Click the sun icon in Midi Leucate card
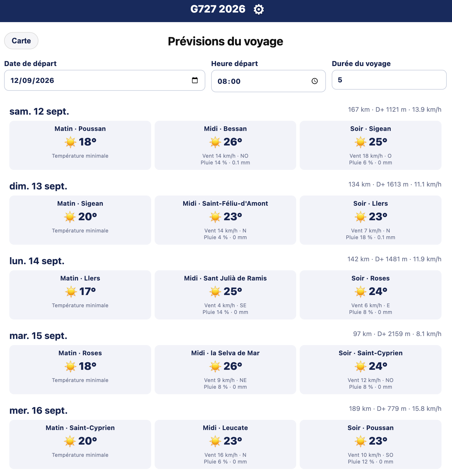Image resolution: width=452 pixels, height=476 pixels. coord(215,441)
